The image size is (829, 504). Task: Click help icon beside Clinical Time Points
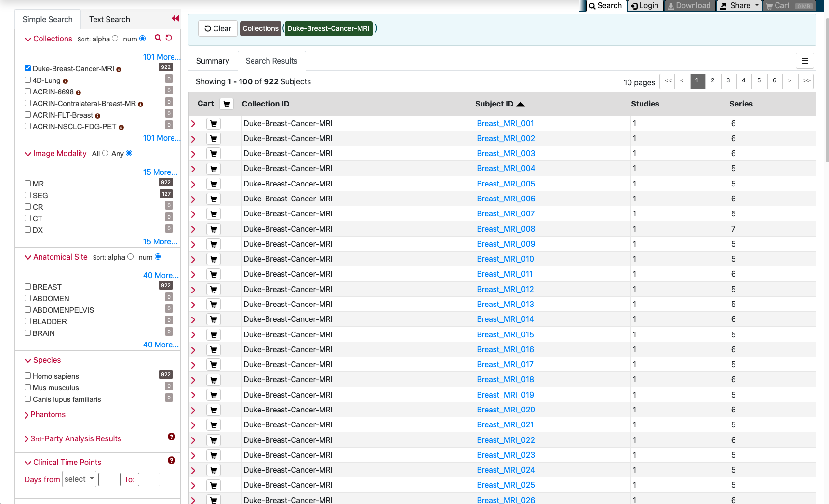pos(171,461)
